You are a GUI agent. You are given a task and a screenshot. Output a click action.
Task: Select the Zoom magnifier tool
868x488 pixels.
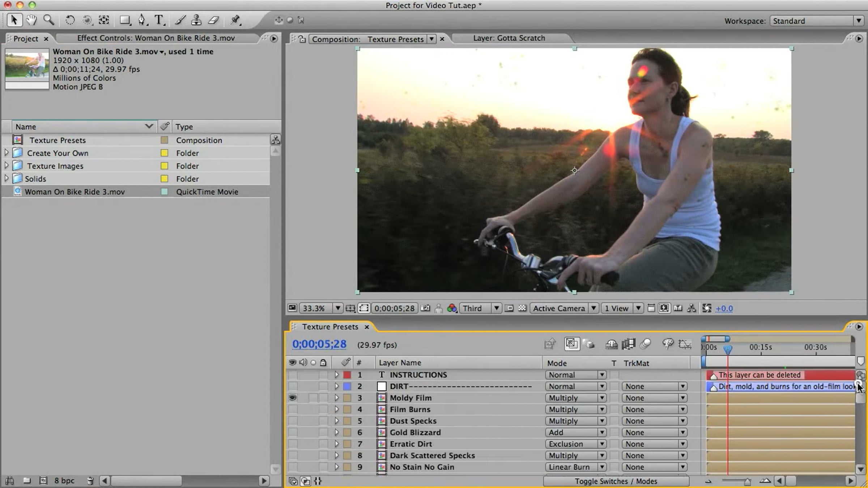tap(48, 20)
